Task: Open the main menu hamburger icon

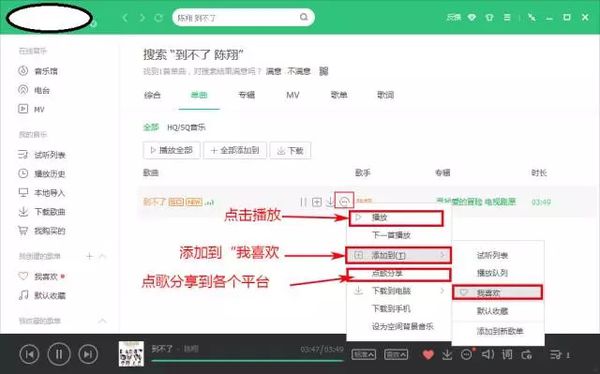Action: 507,18
